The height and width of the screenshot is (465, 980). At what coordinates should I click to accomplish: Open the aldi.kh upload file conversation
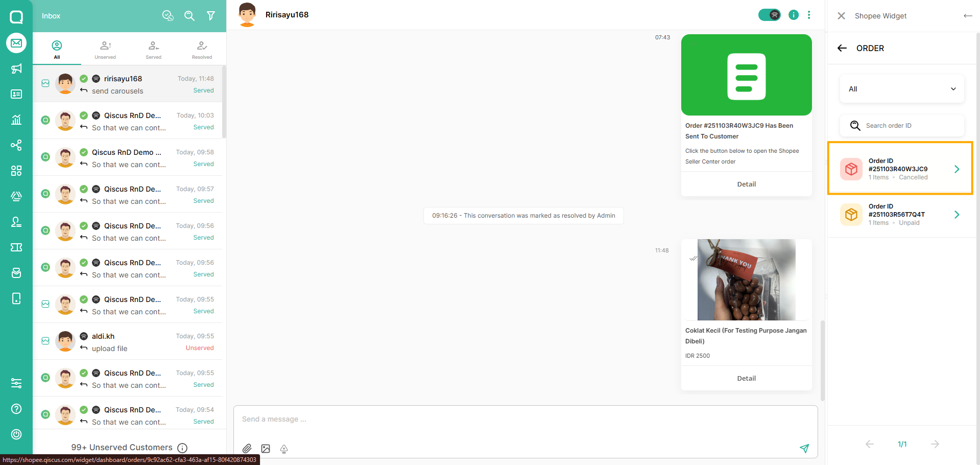(128, 341)
